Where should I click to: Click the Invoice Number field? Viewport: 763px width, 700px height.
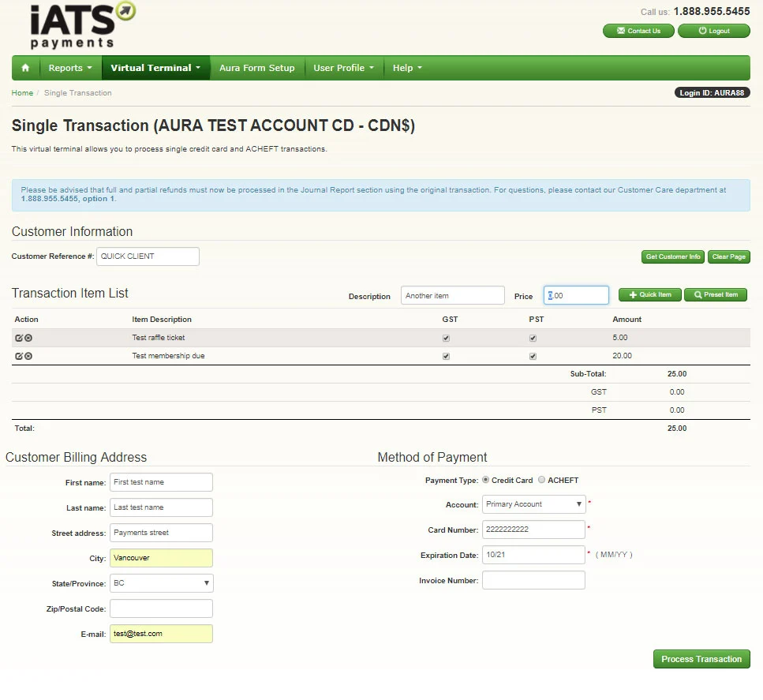click(x=534, y=580)
